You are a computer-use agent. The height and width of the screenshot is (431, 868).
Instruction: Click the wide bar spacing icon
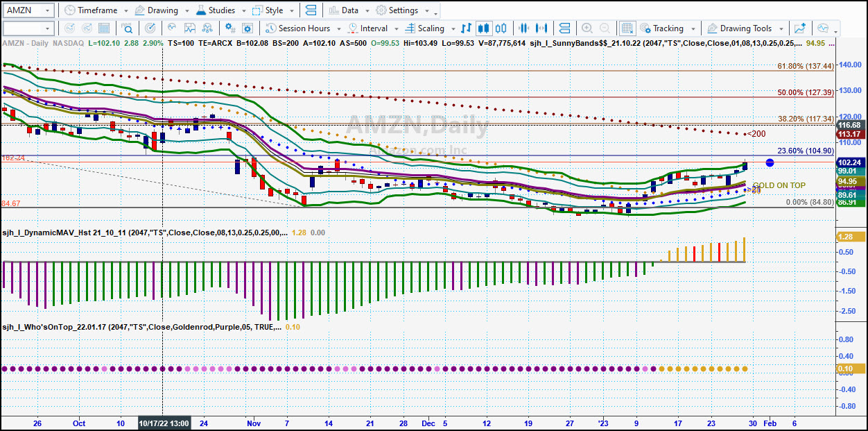pyautogui.click(x=541, y=28)
